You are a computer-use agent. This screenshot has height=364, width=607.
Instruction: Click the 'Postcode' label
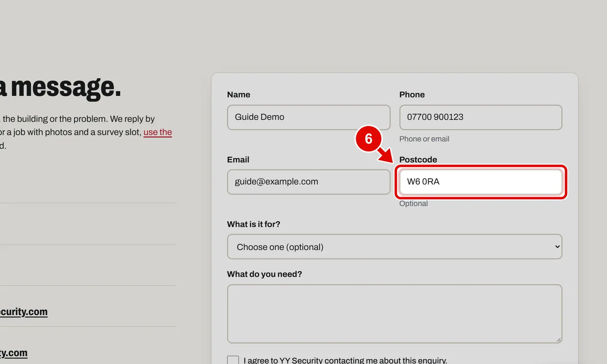pyautogui.click(x=418, y=159)
